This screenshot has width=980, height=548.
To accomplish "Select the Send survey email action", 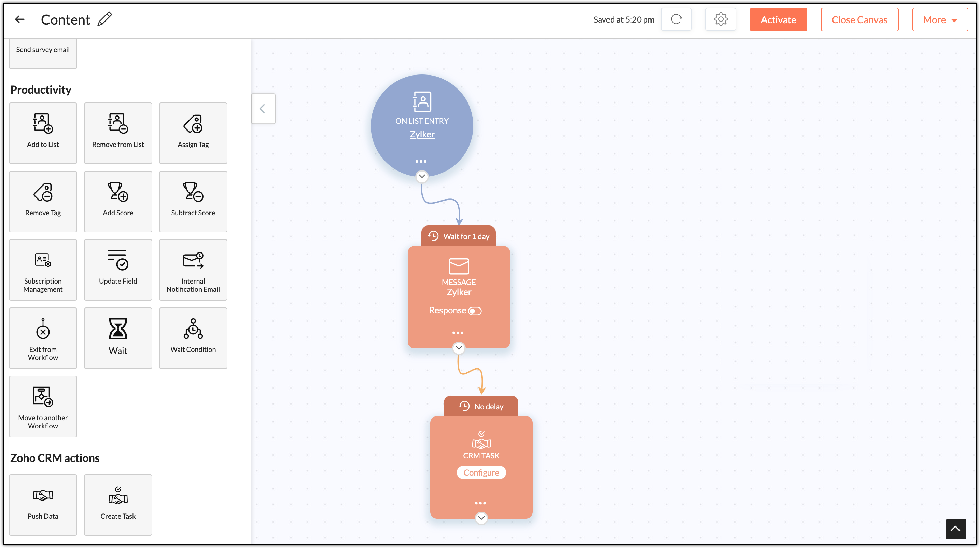I will [x=43, y=53].
